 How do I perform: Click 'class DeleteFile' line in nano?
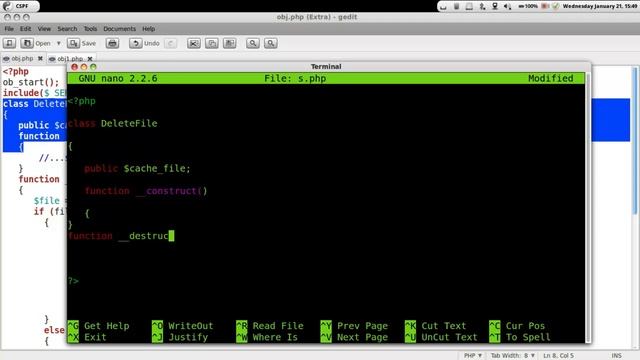pos(113,123)
